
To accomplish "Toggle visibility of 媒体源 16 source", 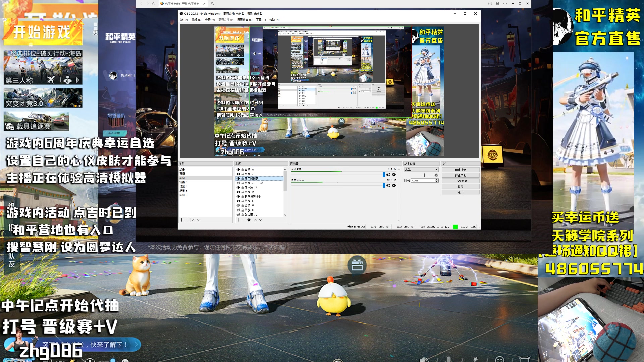I will (x=238, y=188).
